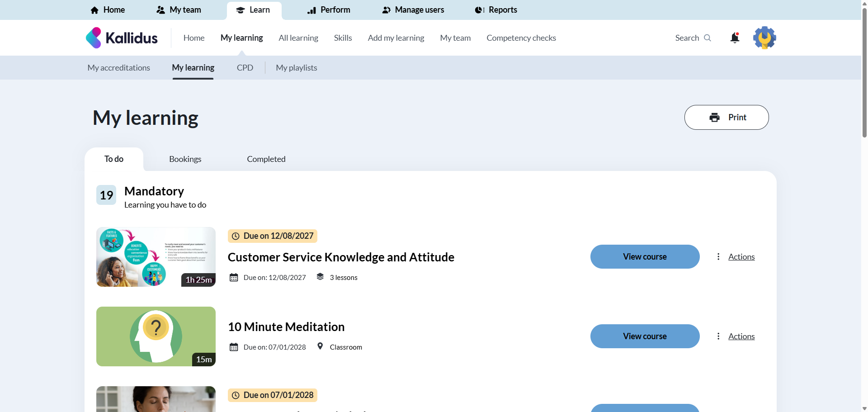Open Manage users in top bar
The image size is (868, 412).
click(413, 10)
